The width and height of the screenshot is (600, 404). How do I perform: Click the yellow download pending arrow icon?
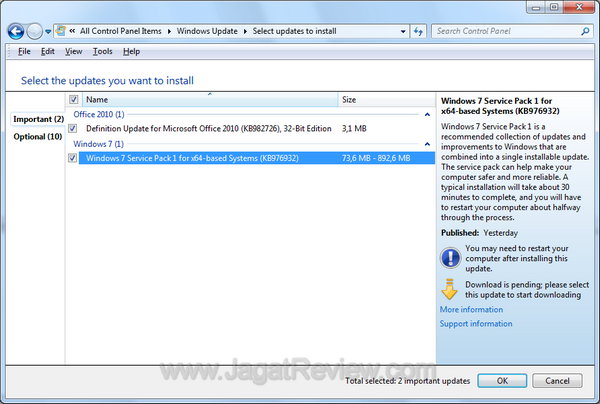point(450,290)
